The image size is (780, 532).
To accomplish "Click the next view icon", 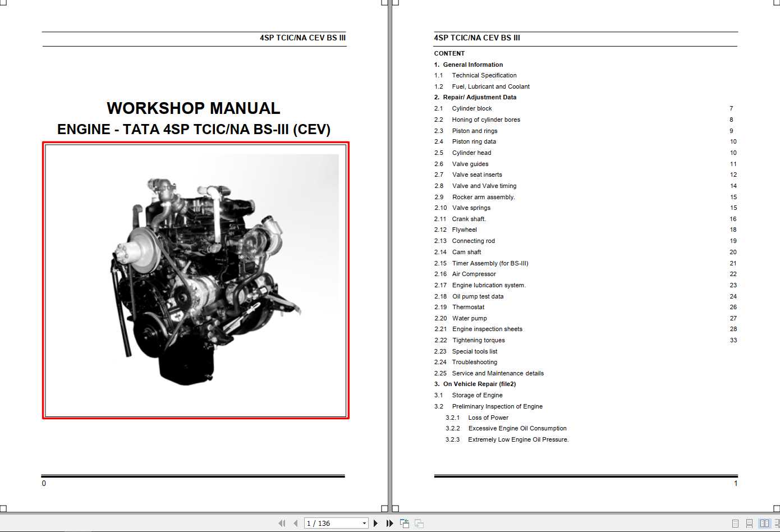I will [x=419, y=523].
